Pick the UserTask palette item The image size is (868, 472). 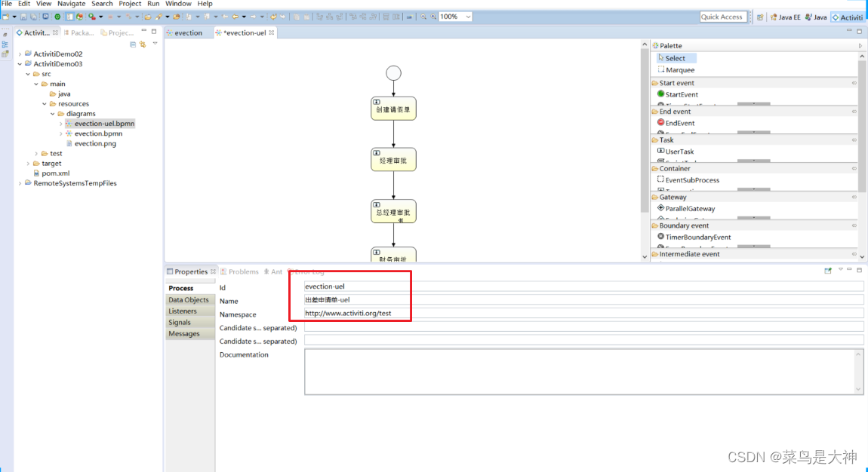click(x=675, y=152)
